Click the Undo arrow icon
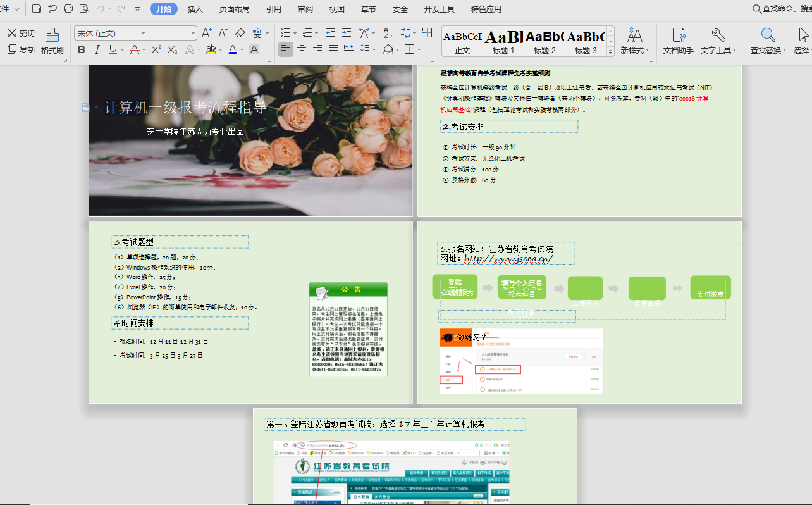The image size is (812, 505). (100, 9)
